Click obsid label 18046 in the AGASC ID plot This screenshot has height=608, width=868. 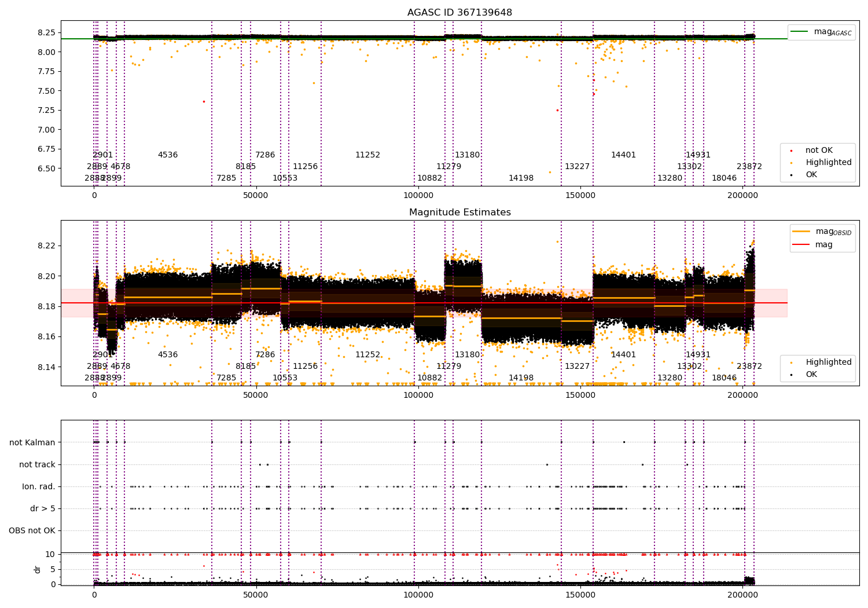(724, 178)
